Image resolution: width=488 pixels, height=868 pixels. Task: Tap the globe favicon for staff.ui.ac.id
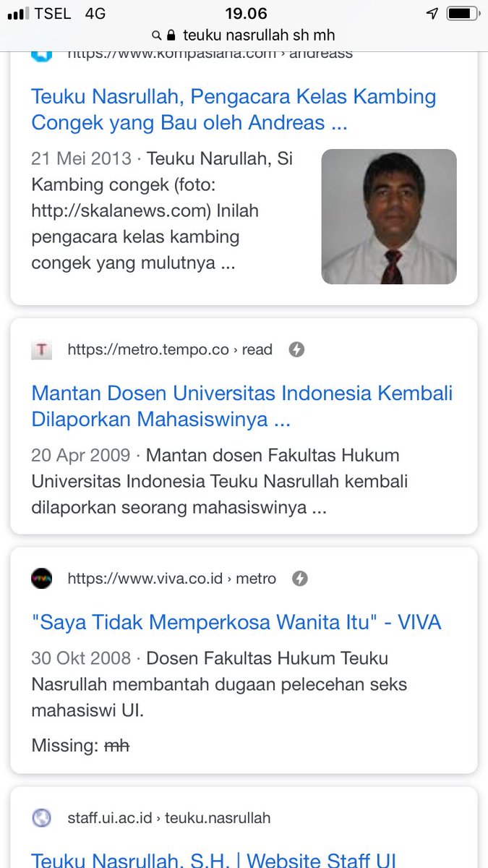(42, 818)
